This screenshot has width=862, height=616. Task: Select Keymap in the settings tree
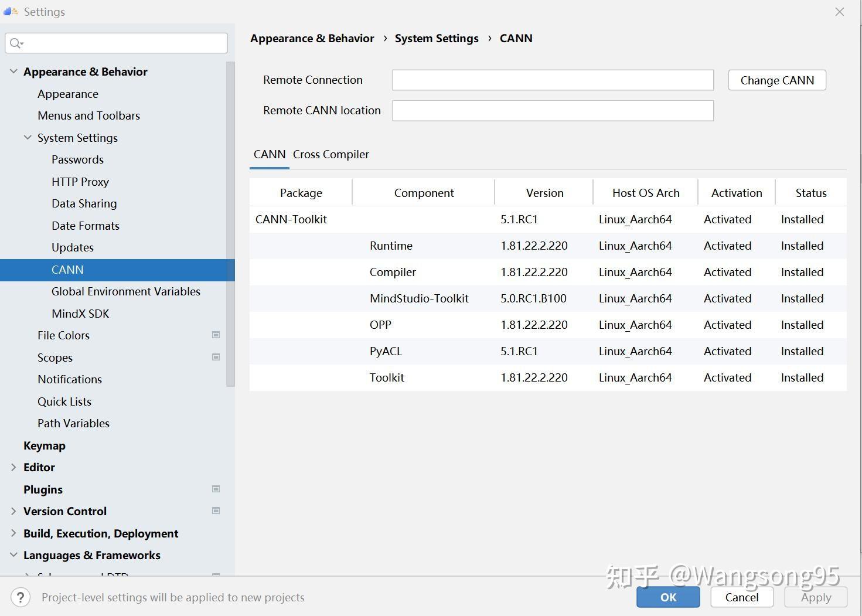(x=45, y=445)
